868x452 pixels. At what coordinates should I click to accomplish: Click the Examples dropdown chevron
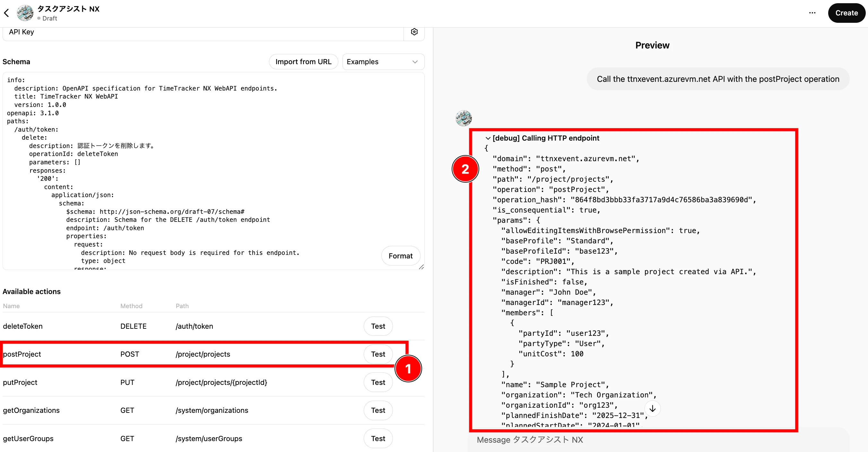pyautogui.click(x=415, y=62)
